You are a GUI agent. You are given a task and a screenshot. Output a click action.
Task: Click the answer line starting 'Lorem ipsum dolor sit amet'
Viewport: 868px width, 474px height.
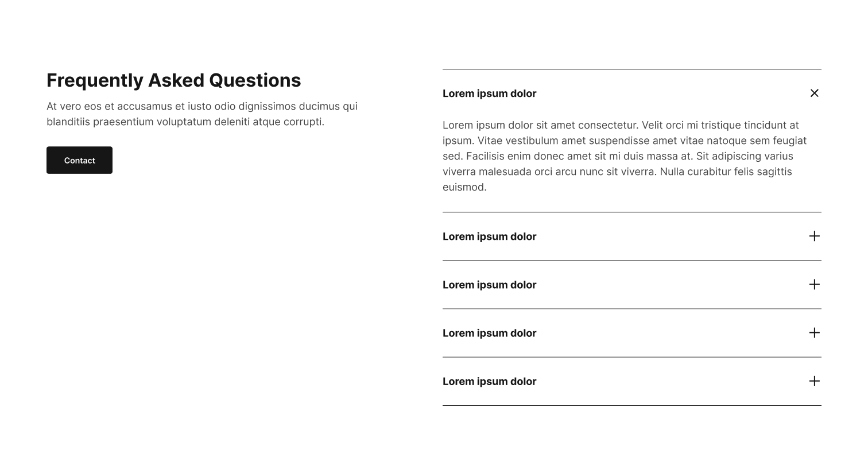pos(621,125)
